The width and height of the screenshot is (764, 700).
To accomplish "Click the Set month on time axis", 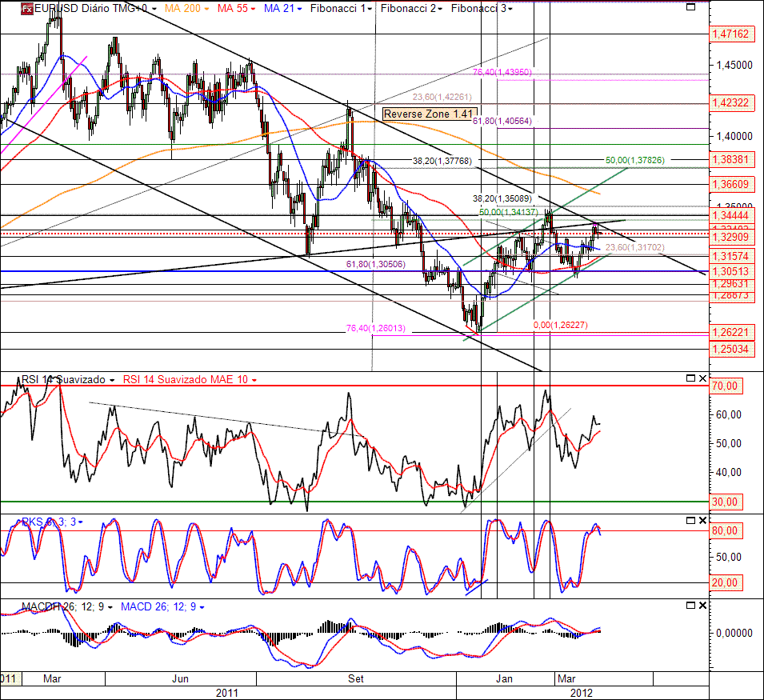I will click(x=356, y=678).
